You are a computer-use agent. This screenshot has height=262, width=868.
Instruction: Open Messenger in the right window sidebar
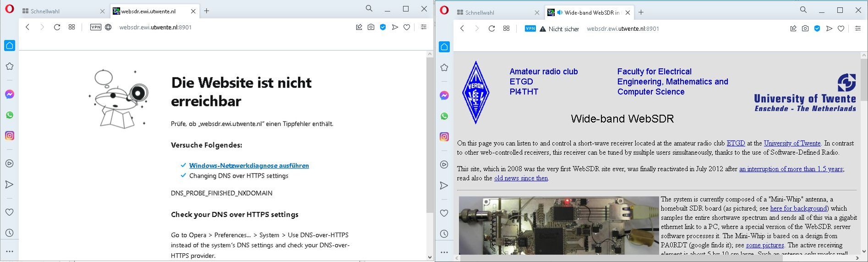click(x=444, y=95)
